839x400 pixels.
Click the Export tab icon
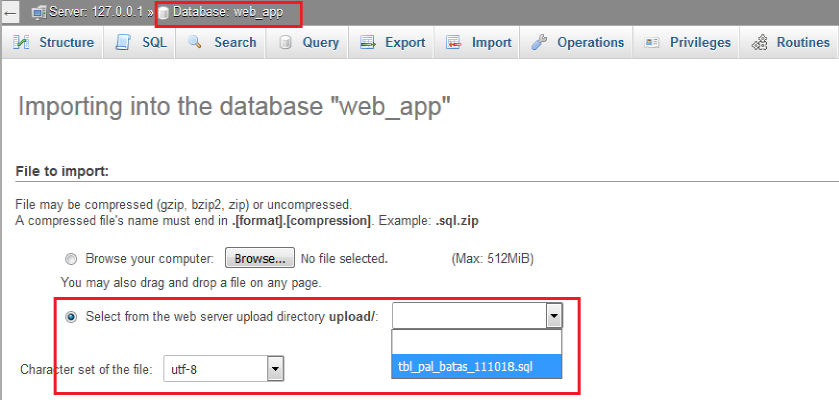[368, 43]
